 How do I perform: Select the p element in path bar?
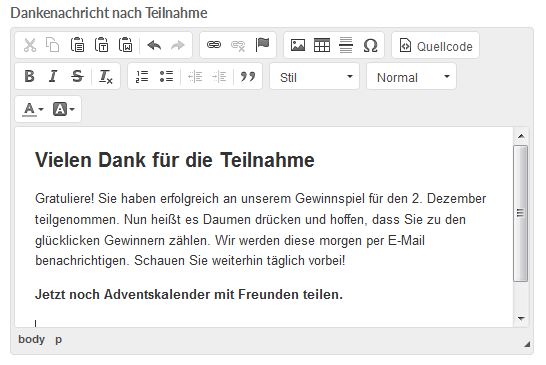58,340
